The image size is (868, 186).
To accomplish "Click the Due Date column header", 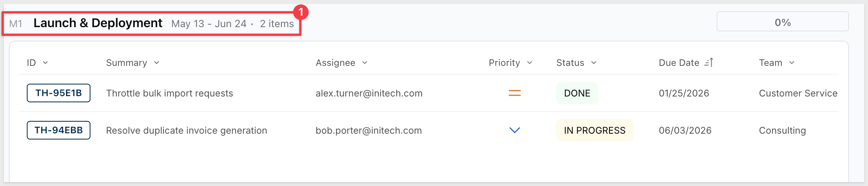I will 679,62.
